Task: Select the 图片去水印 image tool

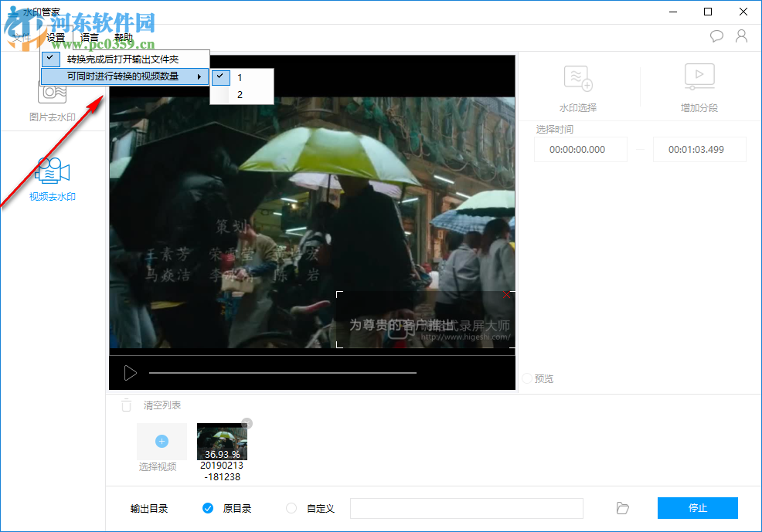Action: click(x=52, y=101)
